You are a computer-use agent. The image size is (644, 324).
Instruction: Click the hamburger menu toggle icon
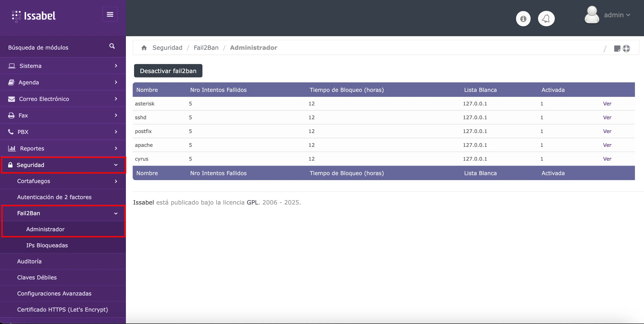[110, 14]
